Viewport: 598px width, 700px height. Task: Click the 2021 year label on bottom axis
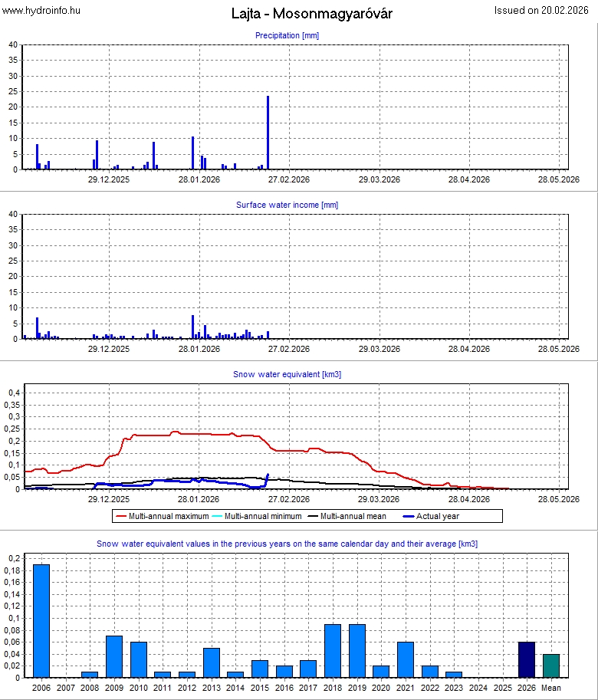pos(406,688)
